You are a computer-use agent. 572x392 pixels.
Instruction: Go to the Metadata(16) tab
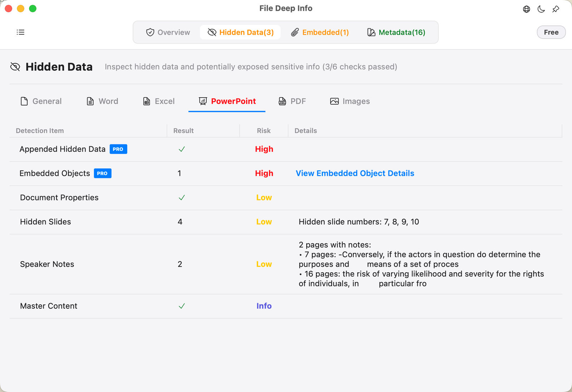click(396, 32)
